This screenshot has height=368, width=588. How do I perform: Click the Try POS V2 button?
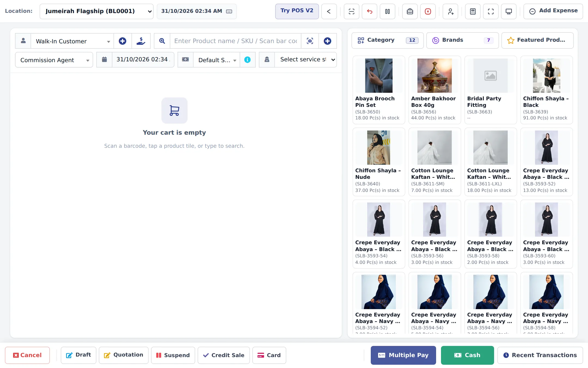tap(297, 11)
